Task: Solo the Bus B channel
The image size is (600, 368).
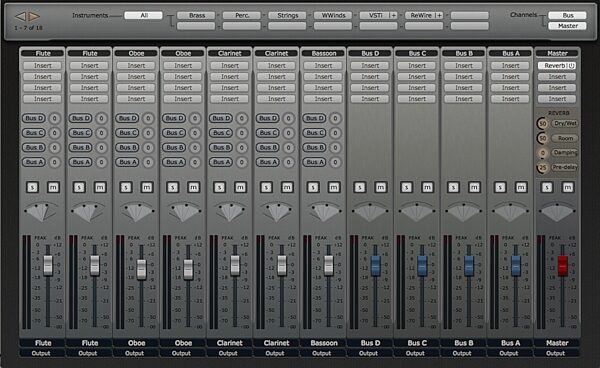Action: tap(453, 187)
